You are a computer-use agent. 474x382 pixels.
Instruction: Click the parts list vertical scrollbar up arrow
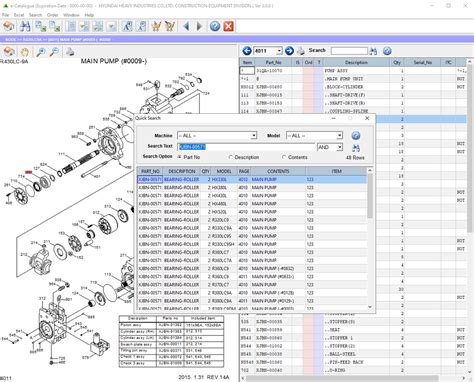pos(470,62)
